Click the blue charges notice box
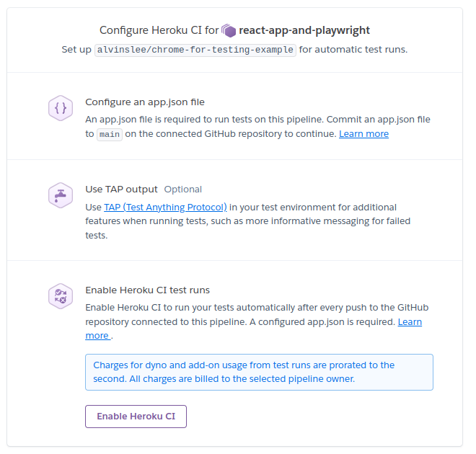The height and width of the screenshot is (454, 476). tap(259, 372)
